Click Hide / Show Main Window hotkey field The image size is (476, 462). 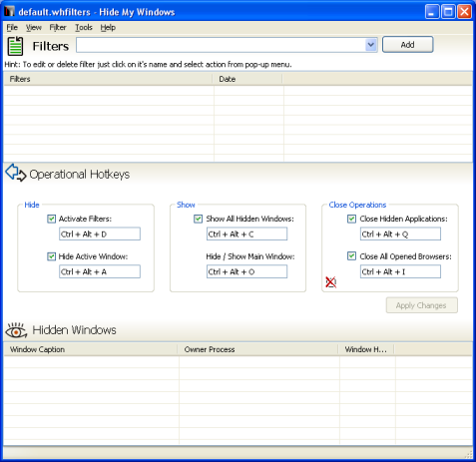pyautogui.click(x=246, y=271)
